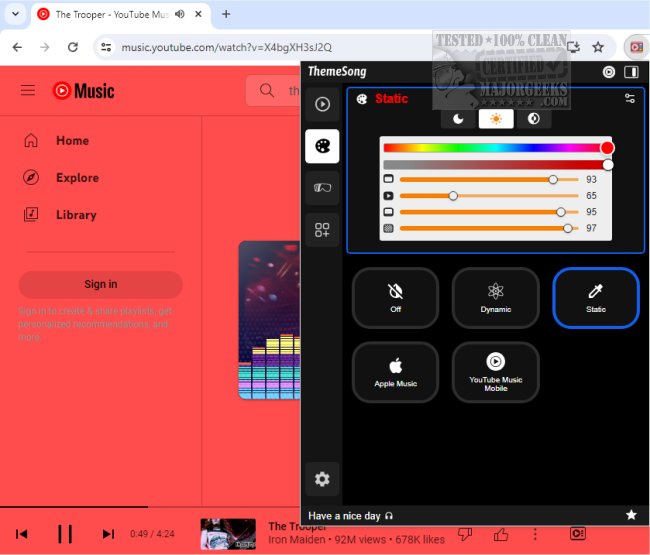Go to Home in YouTube Music
This screenshot has height=555, width=650.
point(56,141)
